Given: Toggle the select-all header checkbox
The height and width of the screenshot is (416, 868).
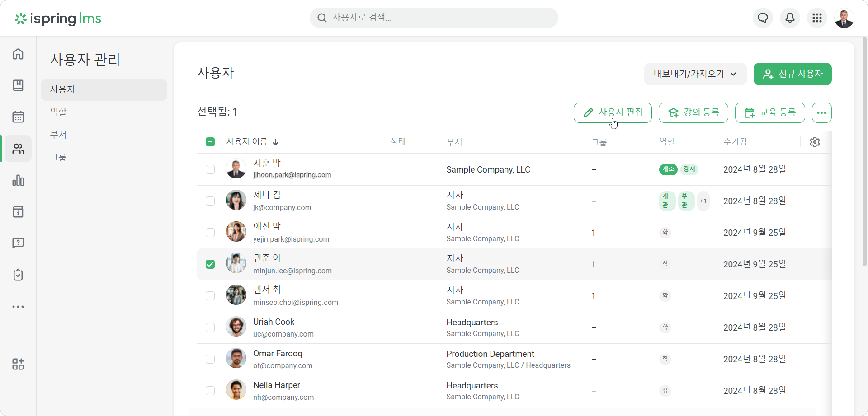Looking at the screenshot, I should (x=210, y=142).
